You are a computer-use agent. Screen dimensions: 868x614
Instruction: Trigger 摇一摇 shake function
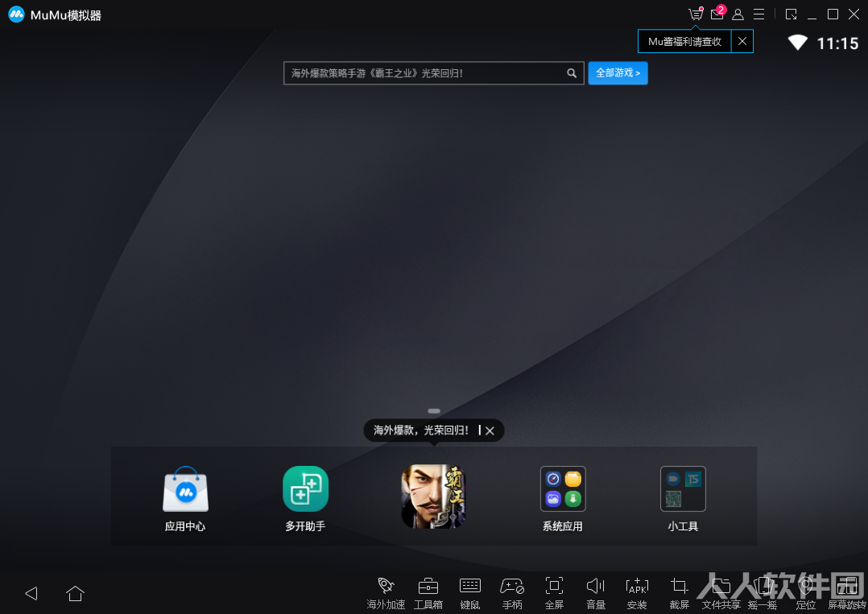pos(763,594)
